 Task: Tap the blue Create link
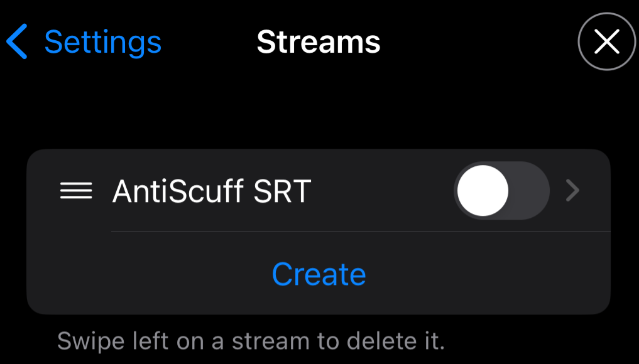[318, 274]
